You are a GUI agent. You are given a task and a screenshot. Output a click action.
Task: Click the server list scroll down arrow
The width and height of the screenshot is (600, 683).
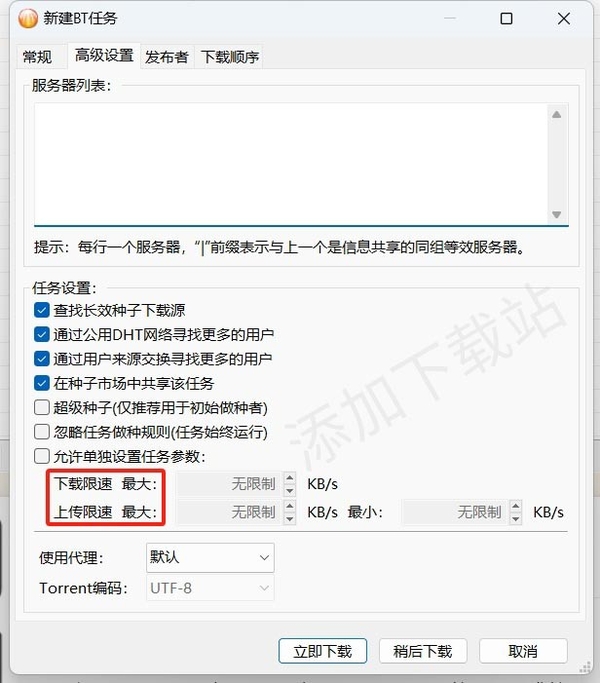556,214
